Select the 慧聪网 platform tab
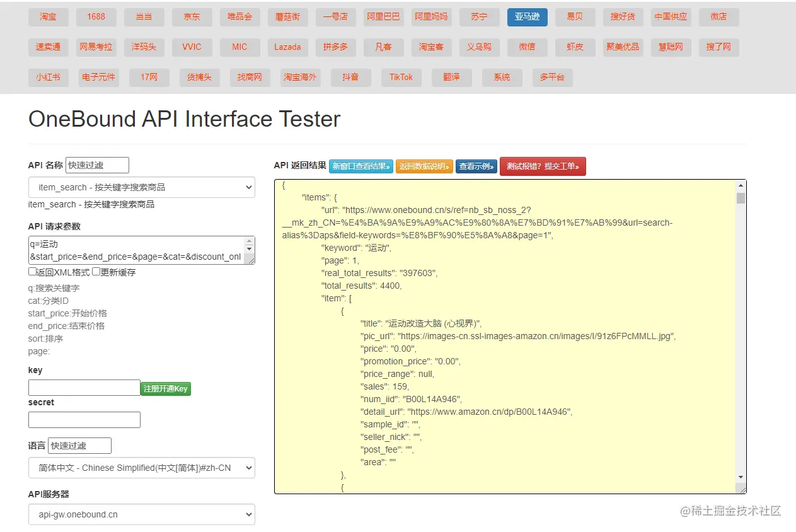 (x=671, y=47)
